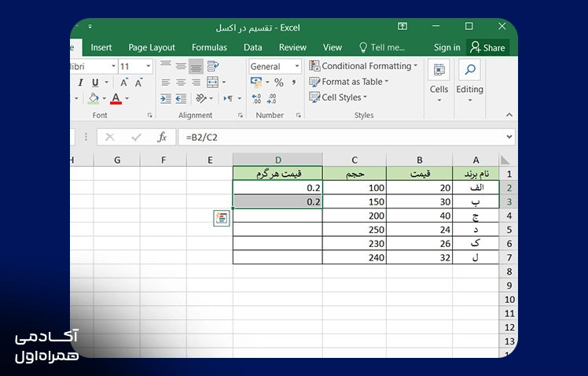
Task: Click the Share button
Action: tap(488, 47)
